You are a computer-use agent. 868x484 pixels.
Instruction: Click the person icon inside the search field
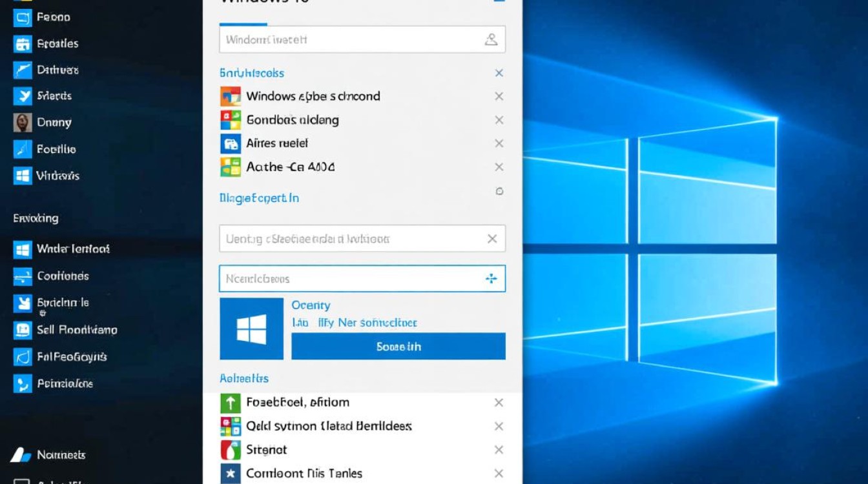[x=491, y=39]
